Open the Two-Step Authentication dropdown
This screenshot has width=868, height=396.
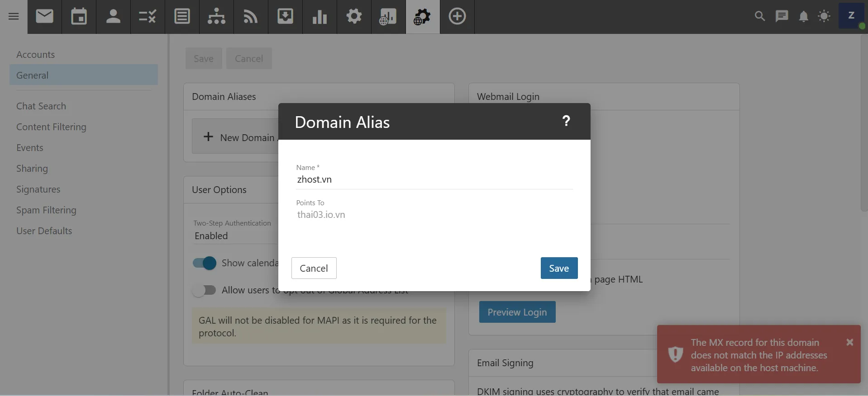click(x=234, y=236)
